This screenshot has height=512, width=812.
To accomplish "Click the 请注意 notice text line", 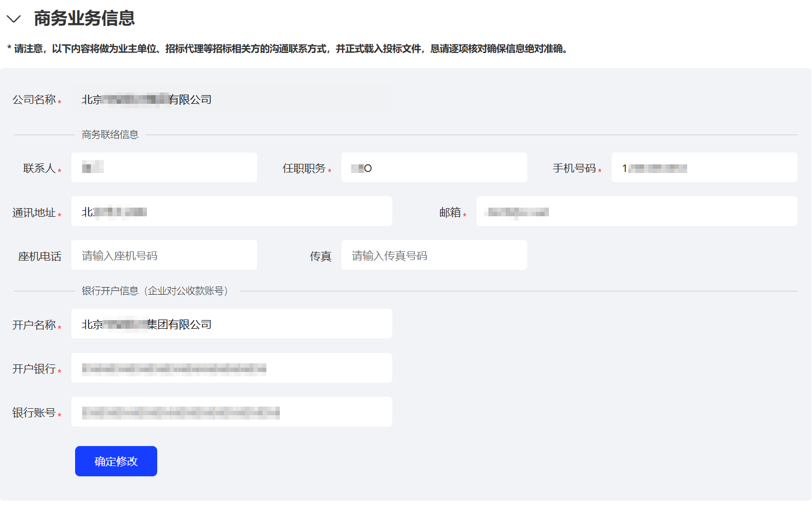I will pyautogui.click(x=287, y=49).
